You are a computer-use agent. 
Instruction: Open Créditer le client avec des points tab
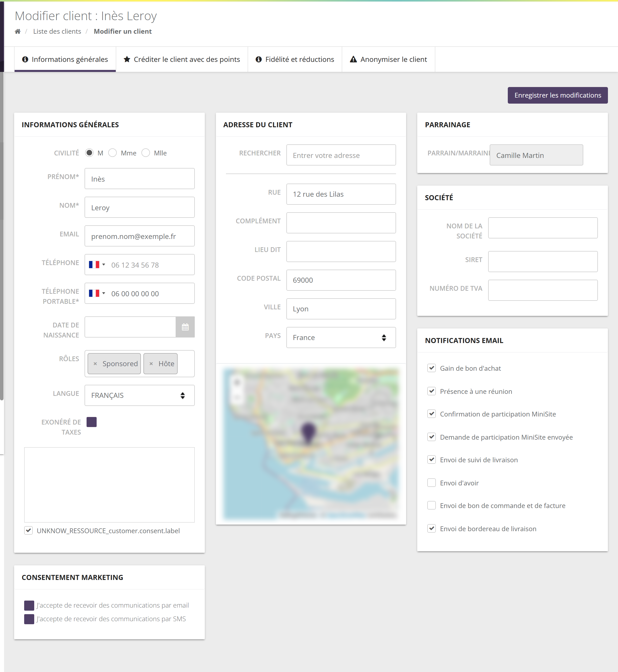tap(182, 59)
